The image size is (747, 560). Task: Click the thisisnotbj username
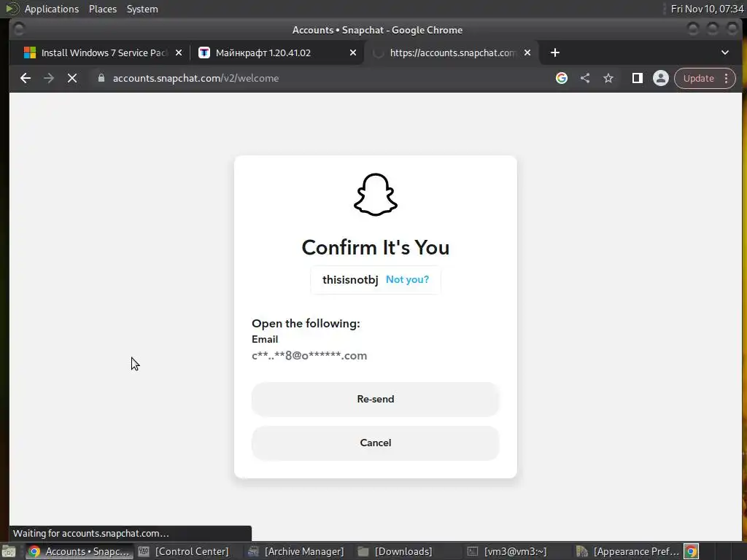coord(350,279)
